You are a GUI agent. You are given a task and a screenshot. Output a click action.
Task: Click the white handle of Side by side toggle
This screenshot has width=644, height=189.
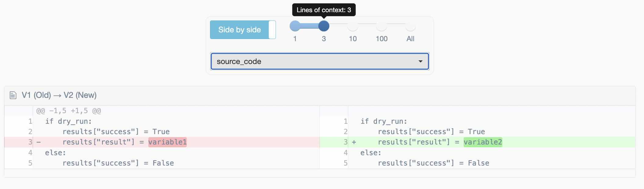[x=272, y=30]
